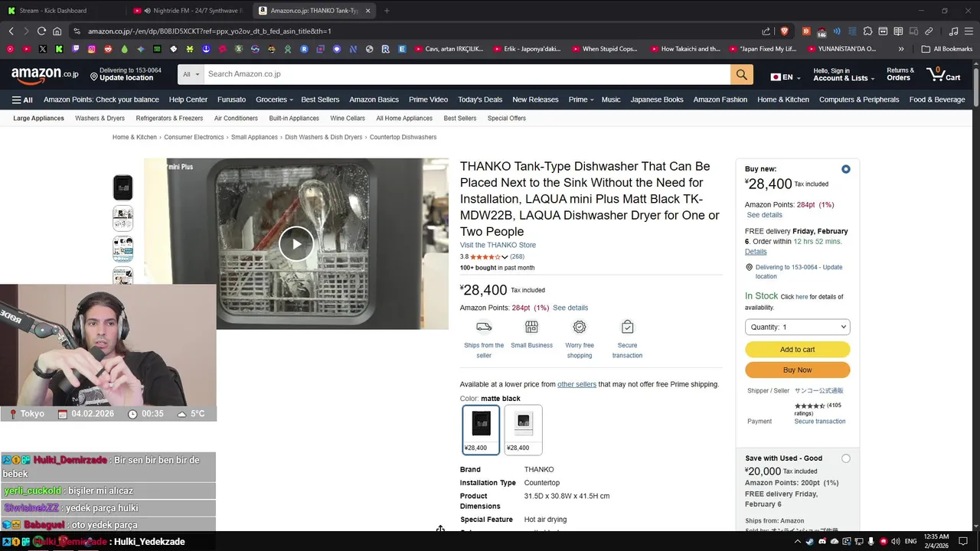The height and width of the screenshot is (551, 980).
Task: Click the Steam tray icon
Action: pos(810,541)
